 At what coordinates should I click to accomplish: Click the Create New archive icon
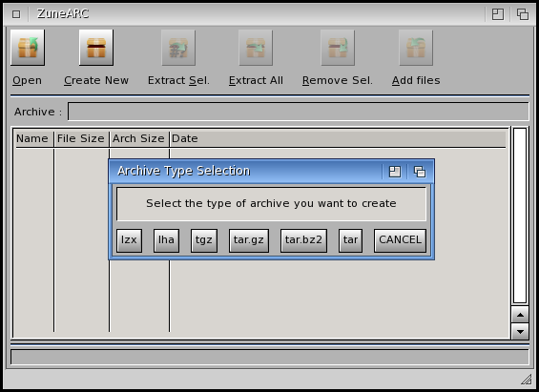96,48
